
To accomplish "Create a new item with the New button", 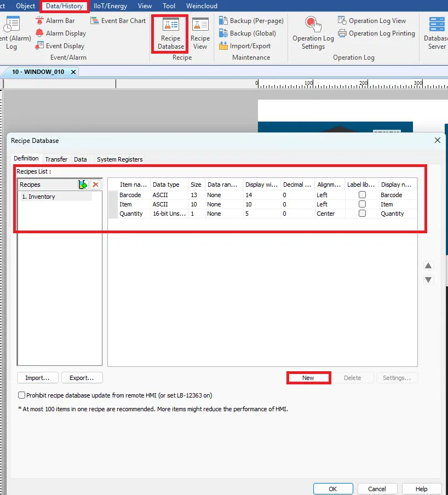I will (308, 377).
